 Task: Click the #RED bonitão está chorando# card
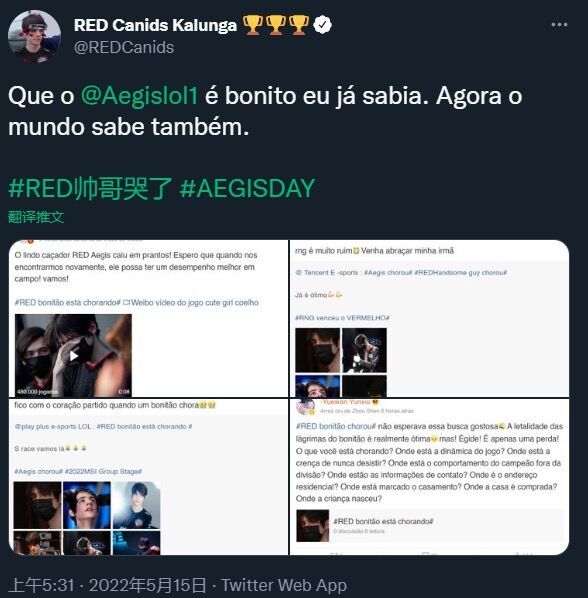[x=429, y=526]
